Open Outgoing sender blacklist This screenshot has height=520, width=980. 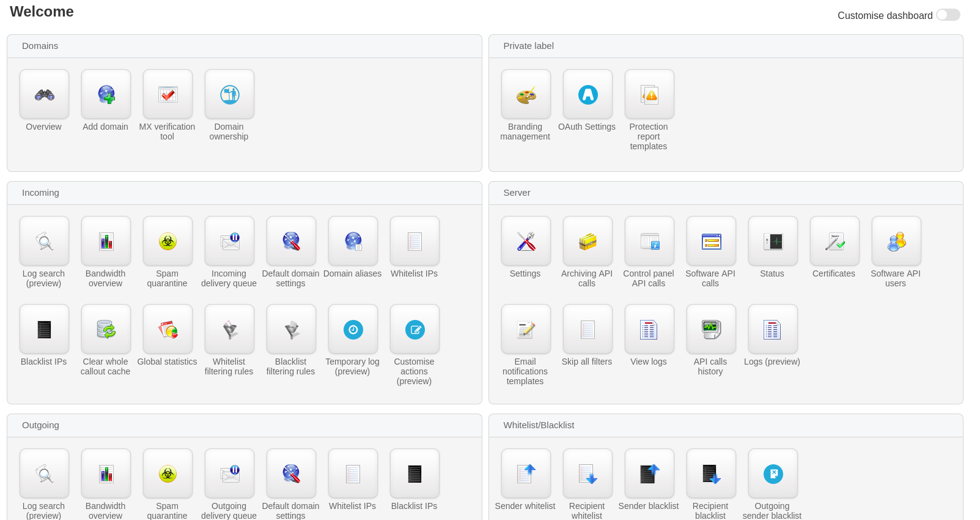pos(773,474)
